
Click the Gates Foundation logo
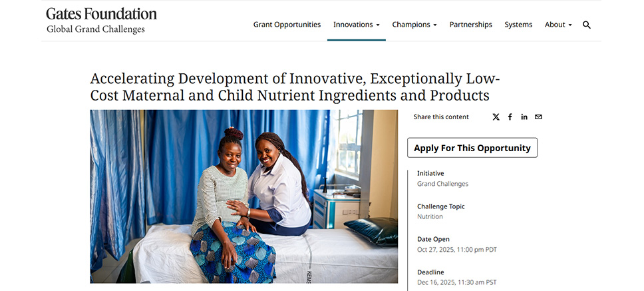coord(101,14)
